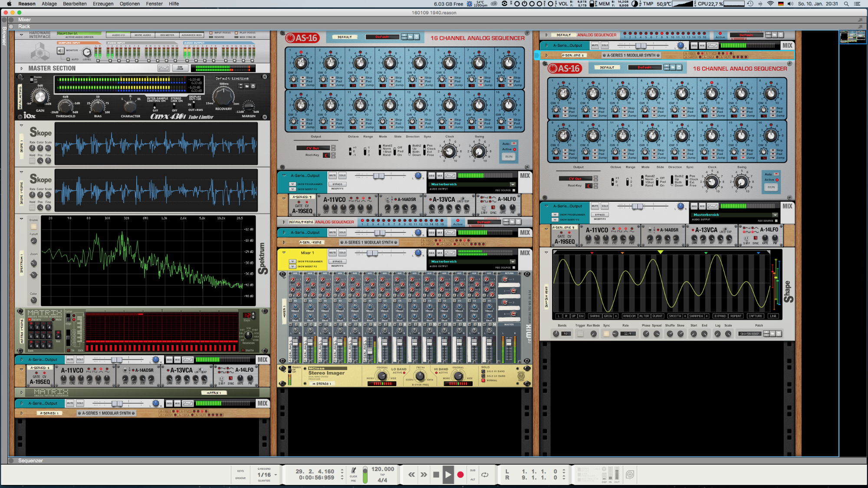Save the patch on Shape device
The height and width of the screenshot is (488, 868).
[779, 334]
